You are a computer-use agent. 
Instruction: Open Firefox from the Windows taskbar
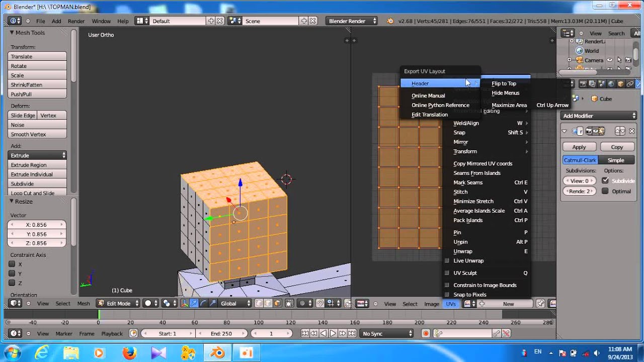129,352
